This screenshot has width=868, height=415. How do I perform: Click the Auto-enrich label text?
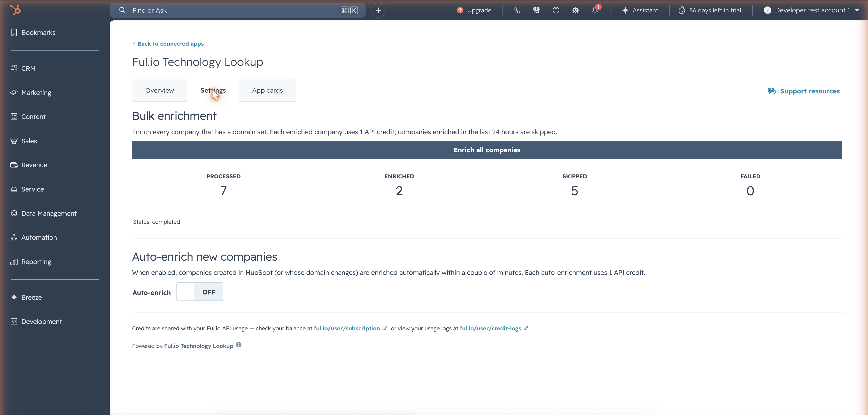[x=151, y=292]
